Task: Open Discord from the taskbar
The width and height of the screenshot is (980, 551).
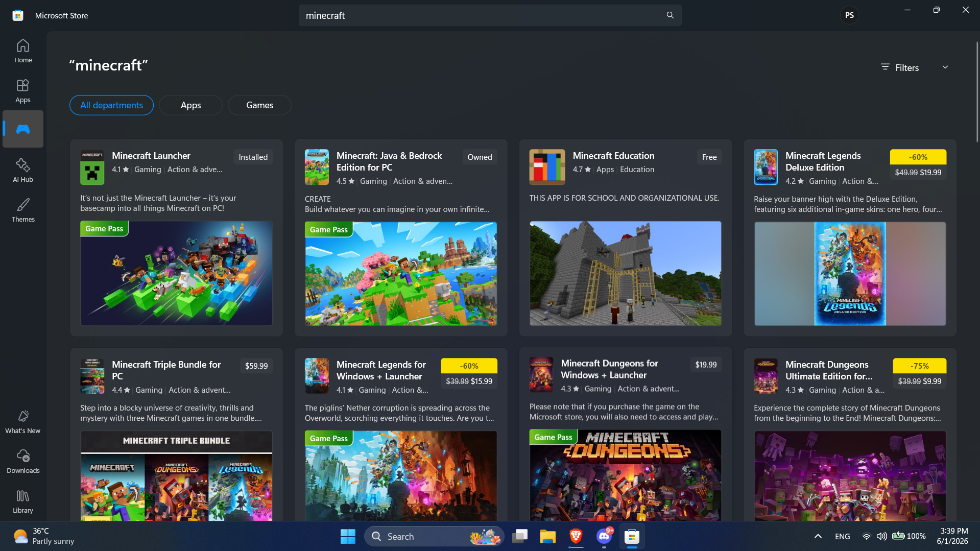Action: pyautogui.click(x=604, y=536)
